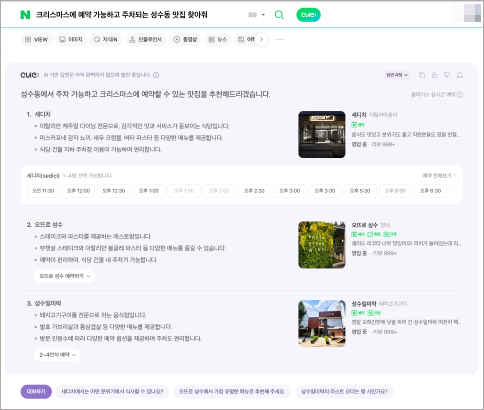Open the three-dot more options menu

pyautogui.click(x=280, y=39)
